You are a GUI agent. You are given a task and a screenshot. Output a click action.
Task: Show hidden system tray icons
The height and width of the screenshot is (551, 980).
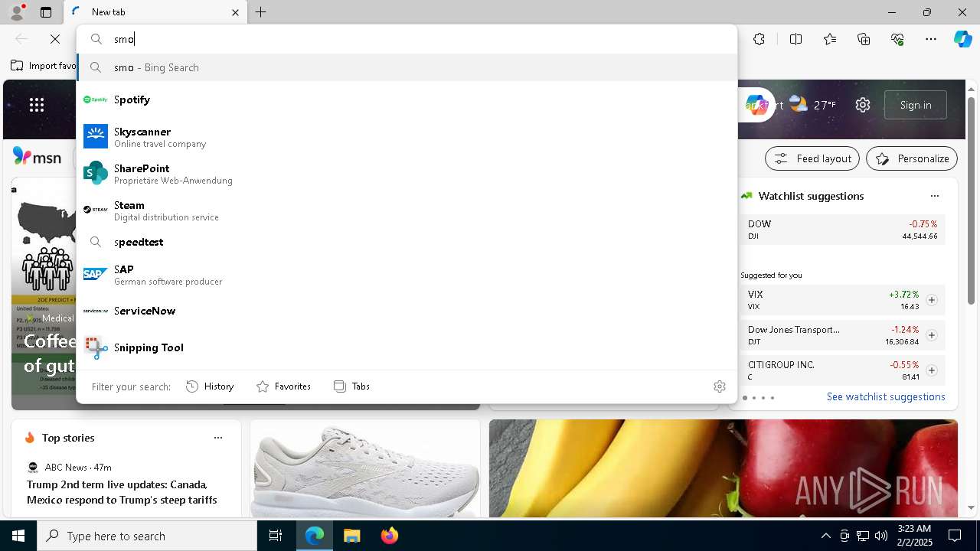(825, 536)
